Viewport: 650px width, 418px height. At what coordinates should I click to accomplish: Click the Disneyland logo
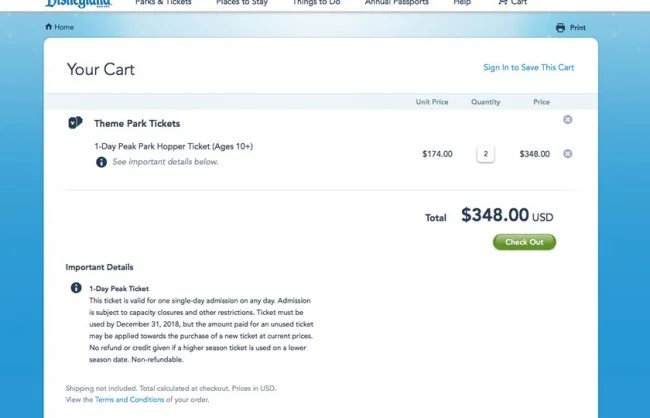tap(78, 4)
